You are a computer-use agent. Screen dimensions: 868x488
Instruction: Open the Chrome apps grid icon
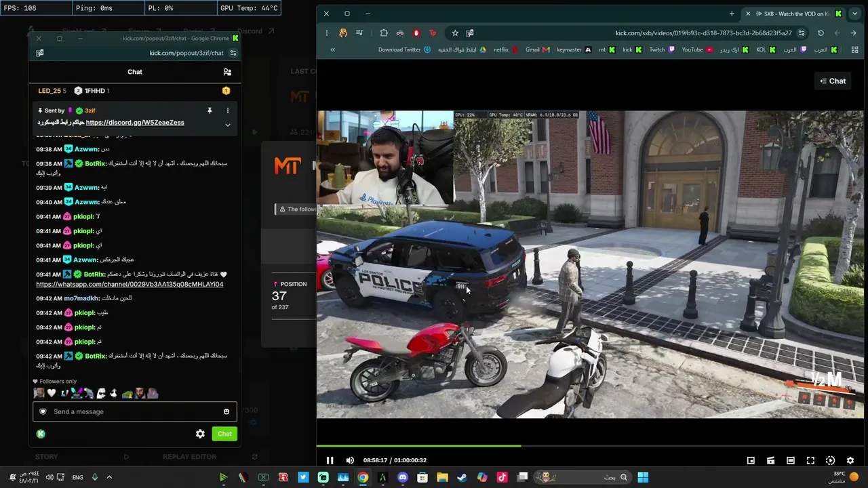click(854, 49)
